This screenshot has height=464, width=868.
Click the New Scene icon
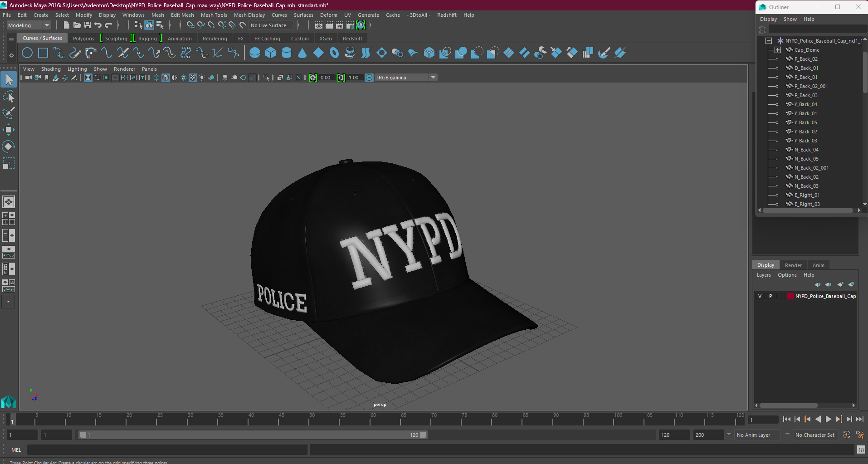67,25
